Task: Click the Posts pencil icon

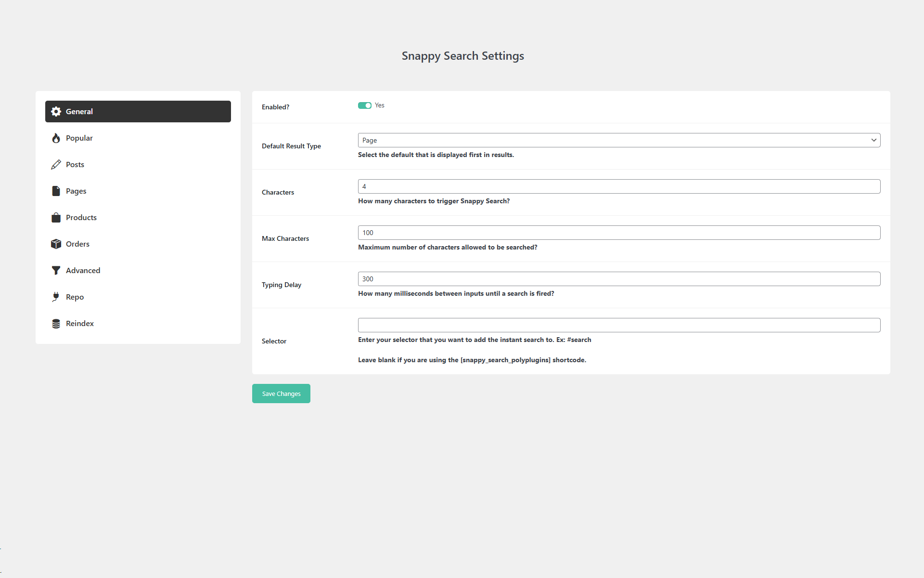Action: click(56, 164)
